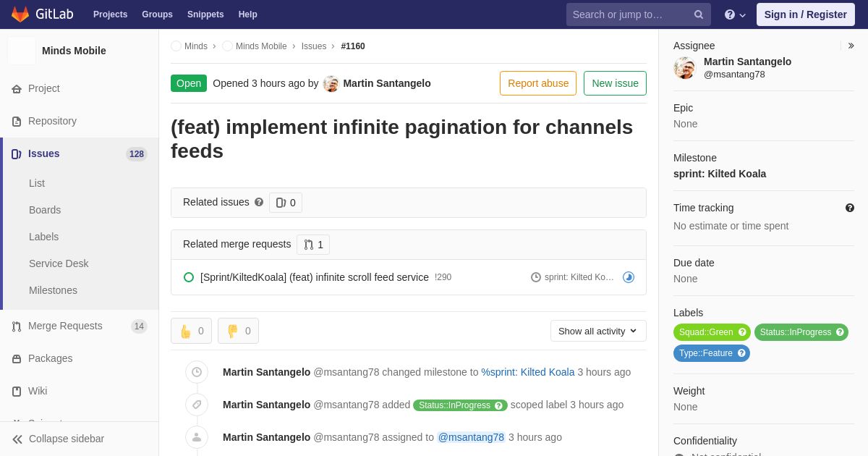Click the Squad::Green label

point(712,332)
